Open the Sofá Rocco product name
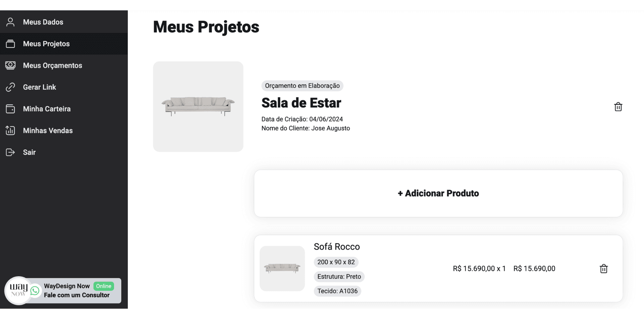 coord(336,247)
